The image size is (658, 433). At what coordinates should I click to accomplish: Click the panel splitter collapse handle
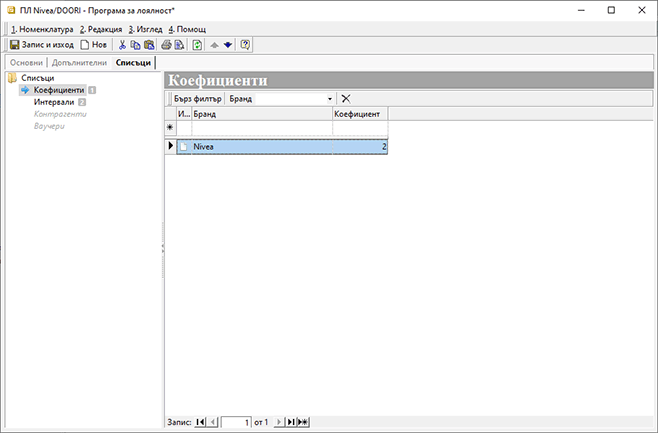coord(163,250)
